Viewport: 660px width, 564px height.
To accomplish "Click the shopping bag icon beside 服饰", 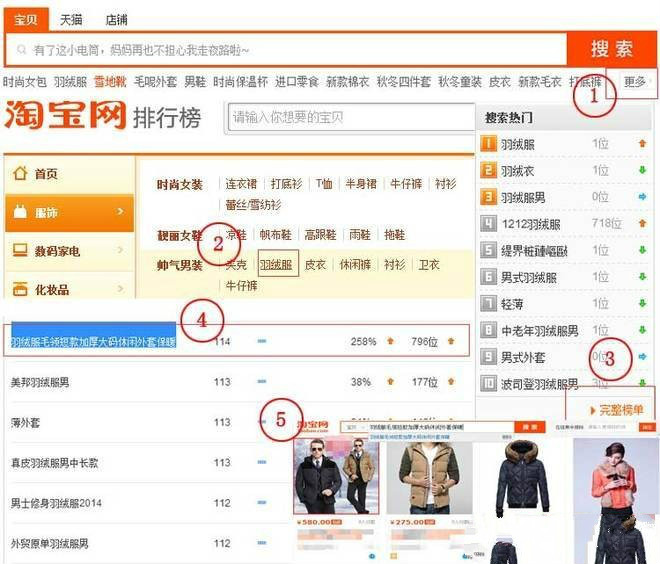I will coord(19,212).
